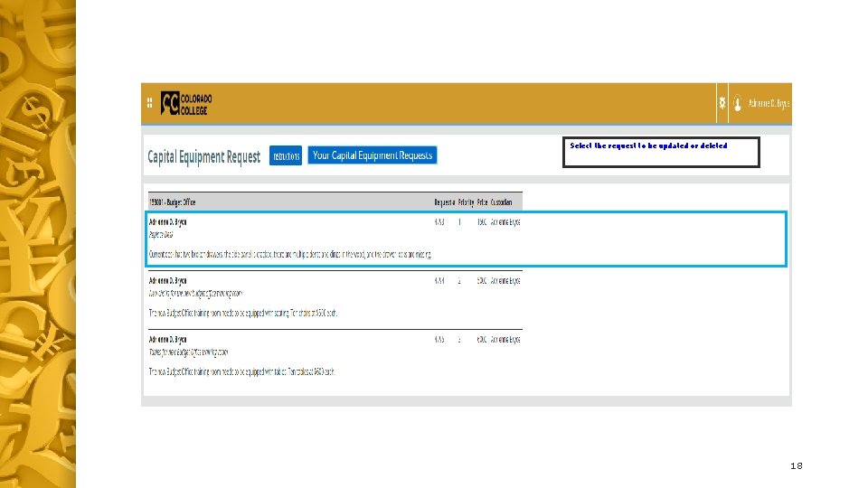Click the broken drawers desk description
Viewport: 868px width, 488px height.
point(290,255)
